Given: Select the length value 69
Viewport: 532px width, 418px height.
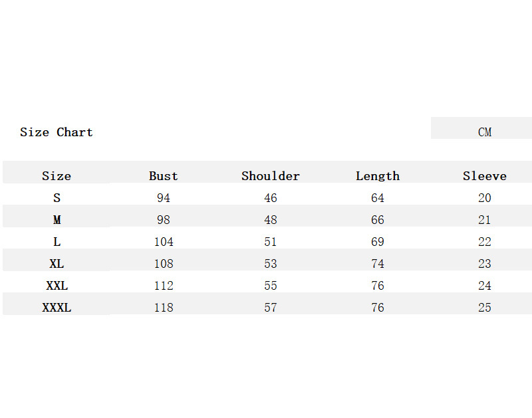Looking at the screenshot, I should click(378, 242).
